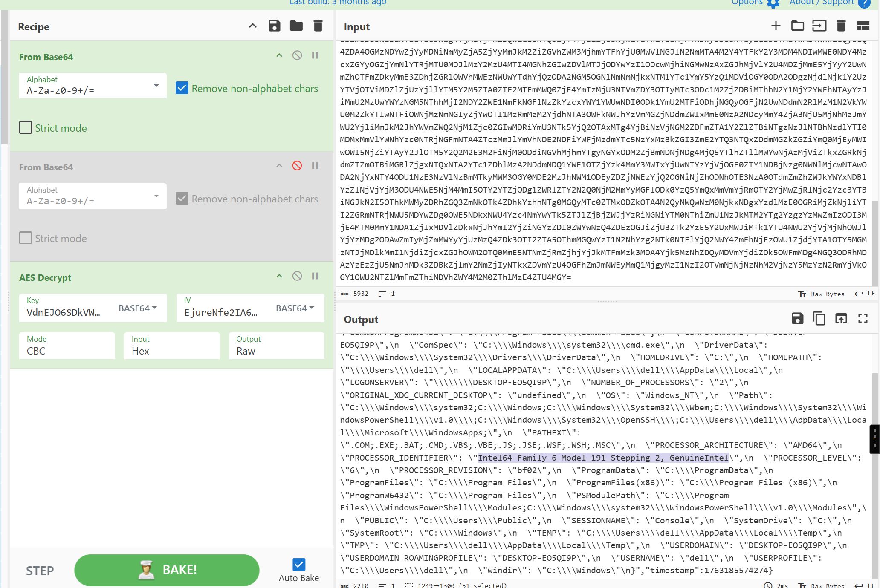Replace input with output icon
The height and width of the screenshot is (588, 880).
841,319
